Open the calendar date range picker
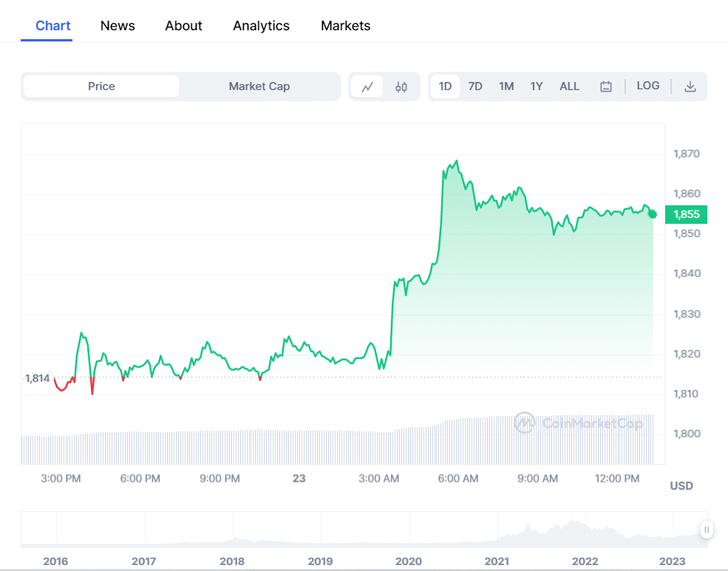The image size is (728, 571). tap(605, 86)
